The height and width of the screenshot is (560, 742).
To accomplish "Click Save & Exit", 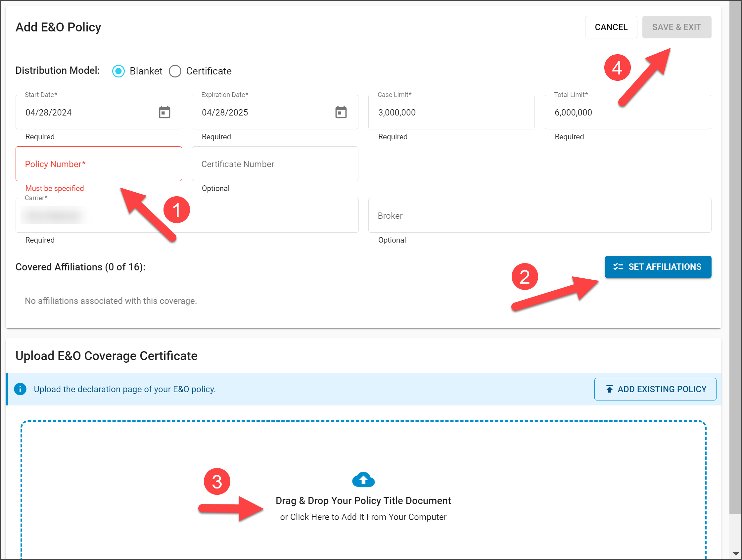I will (676, 27).
